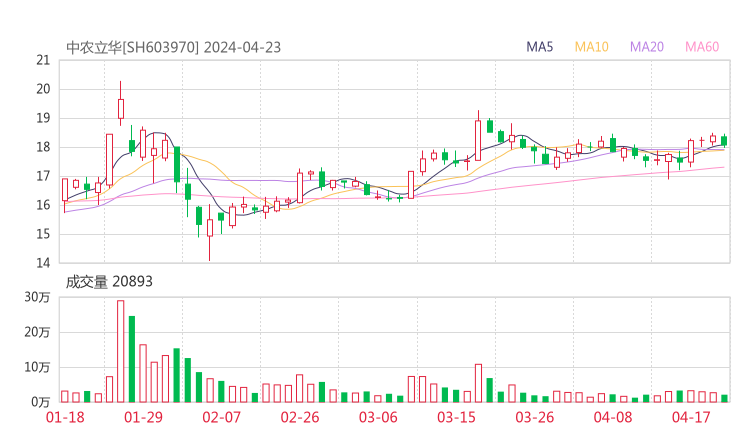This screenshot has height=440, width=740.
Task: Click the MA20 legend label
Action: point(647,47)
